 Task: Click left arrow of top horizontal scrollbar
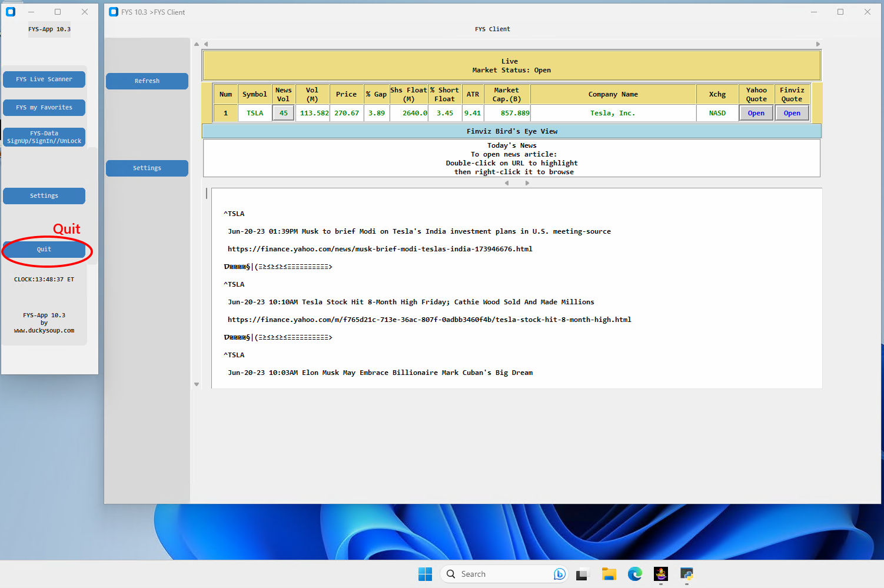(x=206, y=44)
